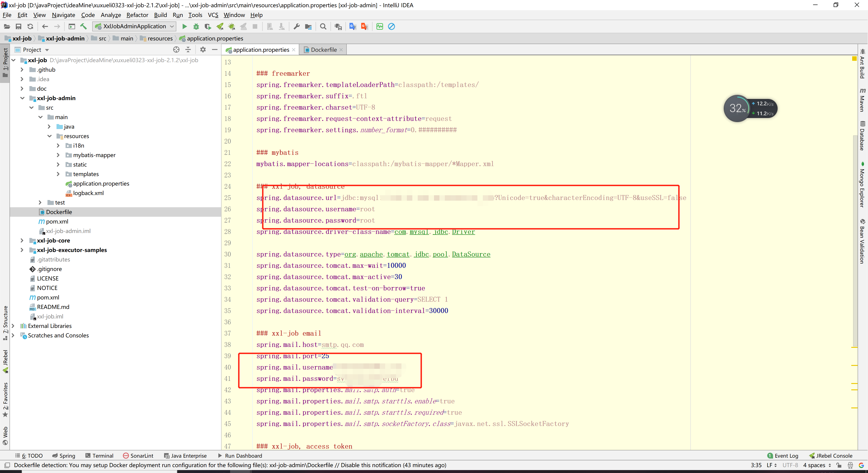Expand the xxl-job-core module
This screenshot has width=868, height=473.
pyautogui.click(x=22, y=240)
